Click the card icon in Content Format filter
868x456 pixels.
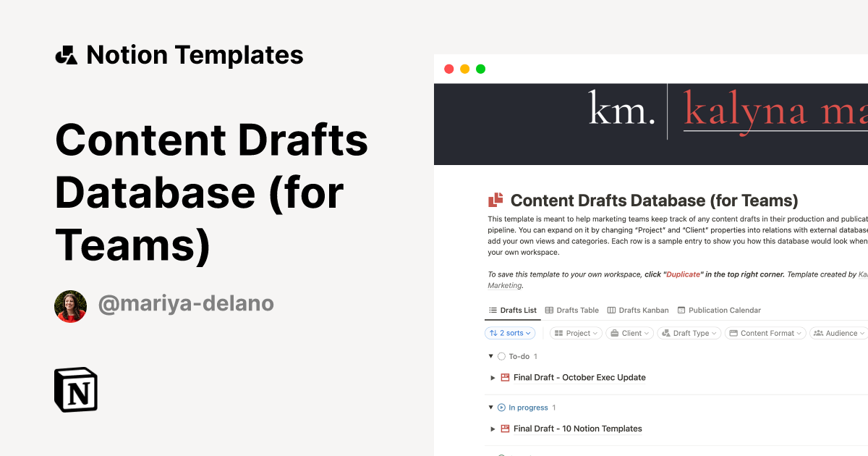[733, 333]
